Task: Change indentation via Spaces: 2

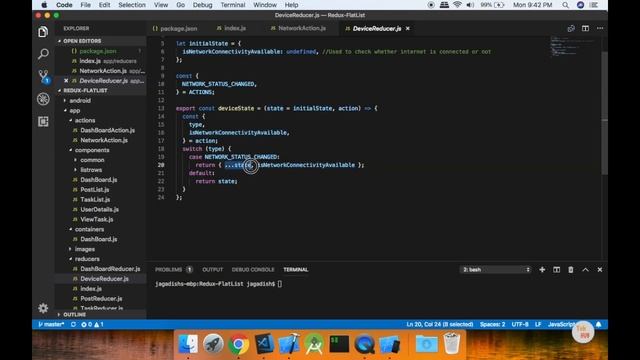Action: pos(492,324)
